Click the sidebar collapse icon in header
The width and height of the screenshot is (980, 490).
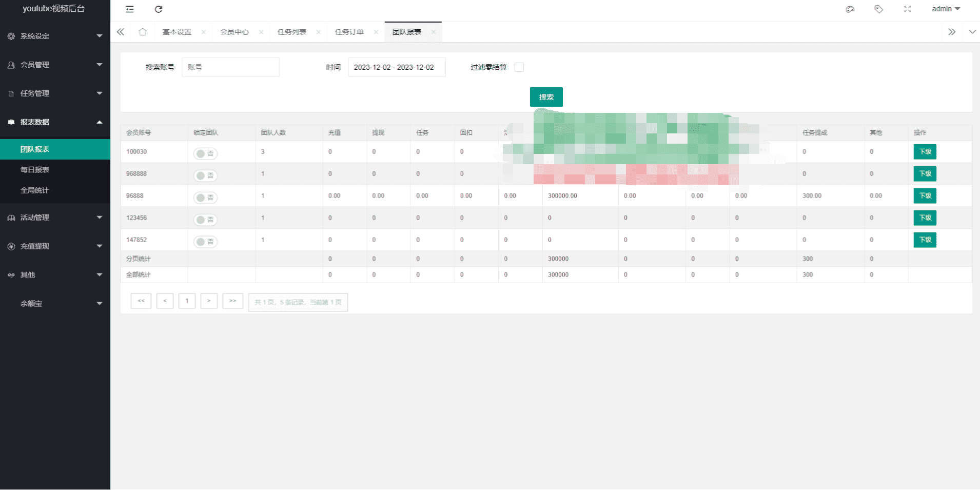tap(130, 9)
